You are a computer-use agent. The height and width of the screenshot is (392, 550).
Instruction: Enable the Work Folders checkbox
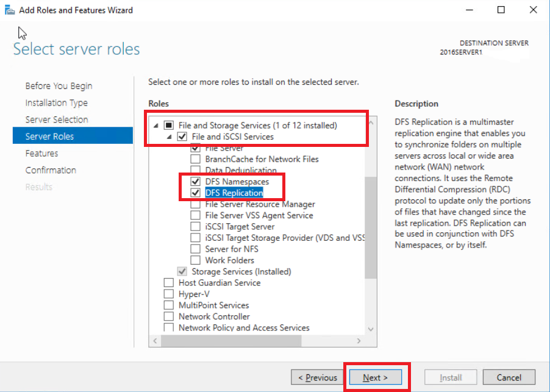pyautogui.click(x=195, y=260)
